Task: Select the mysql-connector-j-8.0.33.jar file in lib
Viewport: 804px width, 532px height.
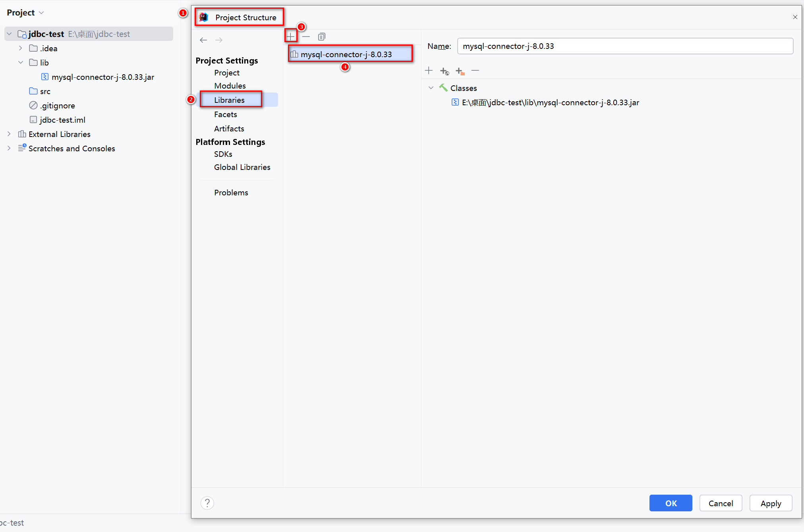Action: point(102,77)
